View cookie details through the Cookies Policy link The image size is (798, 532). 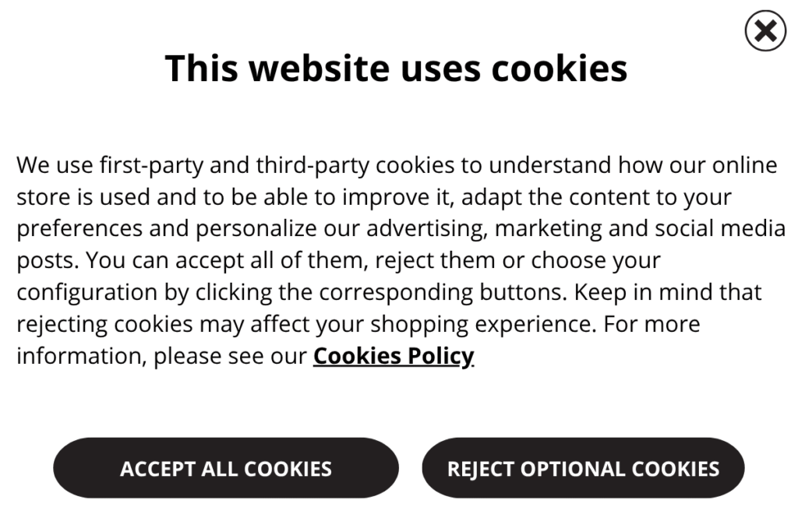point(394,356)
